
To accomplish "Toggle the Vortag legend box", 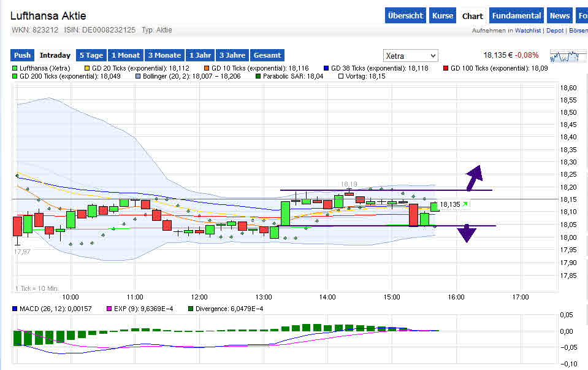I will tap(341, 77).
